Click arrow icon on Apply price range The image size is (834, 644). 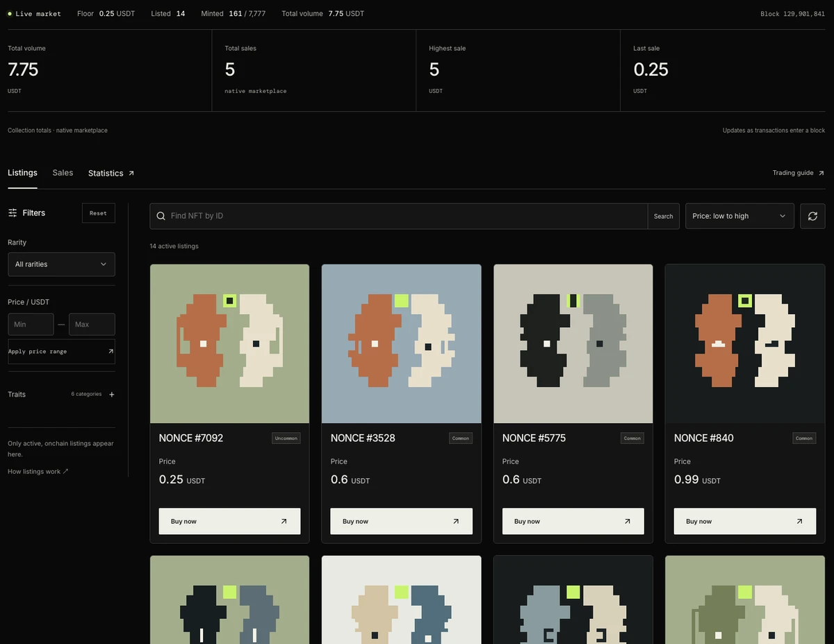point(111,352)
